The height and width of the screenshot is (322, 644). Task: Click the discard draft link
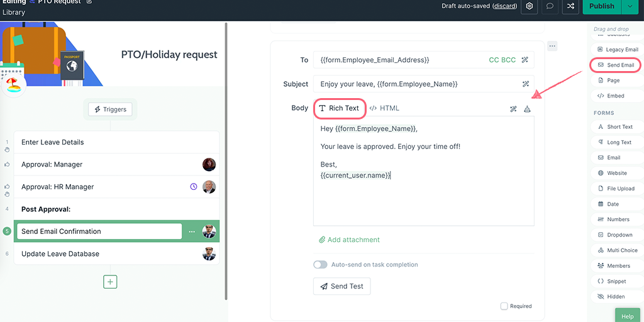point(504,6)
